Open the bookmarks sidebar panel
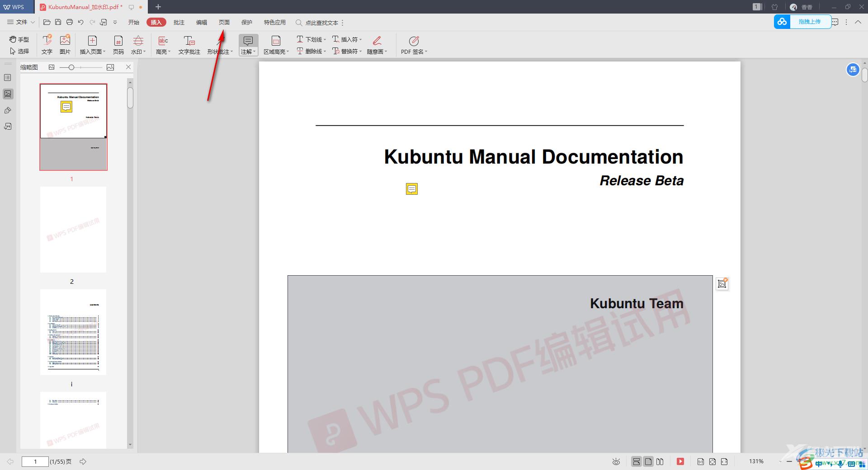868x470 pixels. [x=8, y=78]
